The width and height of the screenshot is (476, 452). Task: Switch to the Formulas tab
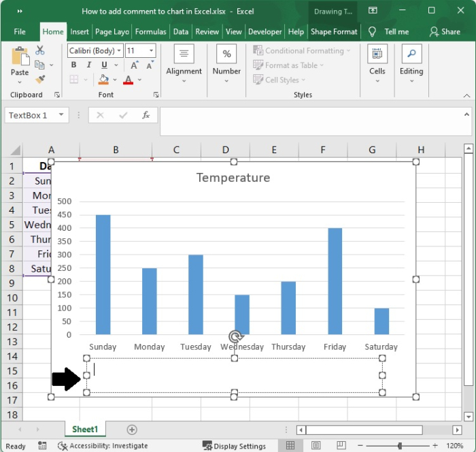click(150, 31)
